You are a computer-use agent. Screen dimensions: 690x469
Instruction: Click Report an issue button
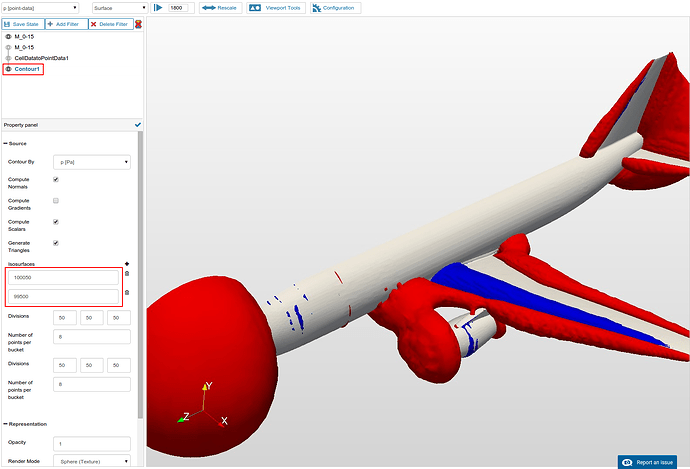click(x=647, y=462)
